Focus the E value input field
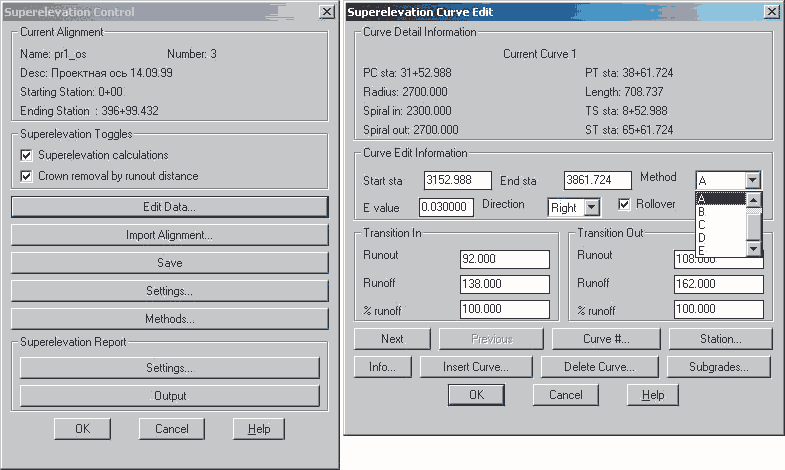785x470 pixels. pyautogui.click(x=445, y=207)
